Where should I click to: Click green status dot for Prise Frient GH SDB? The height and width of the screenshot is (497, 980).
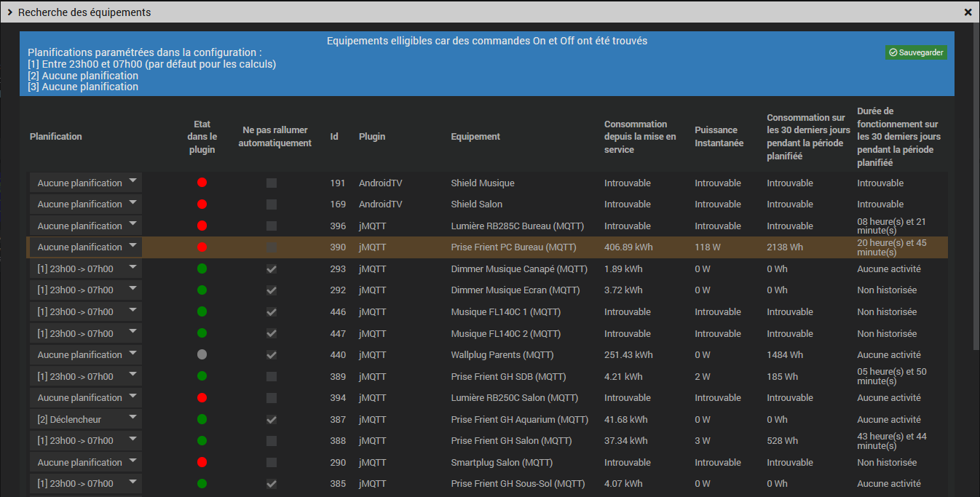(202, 376)
